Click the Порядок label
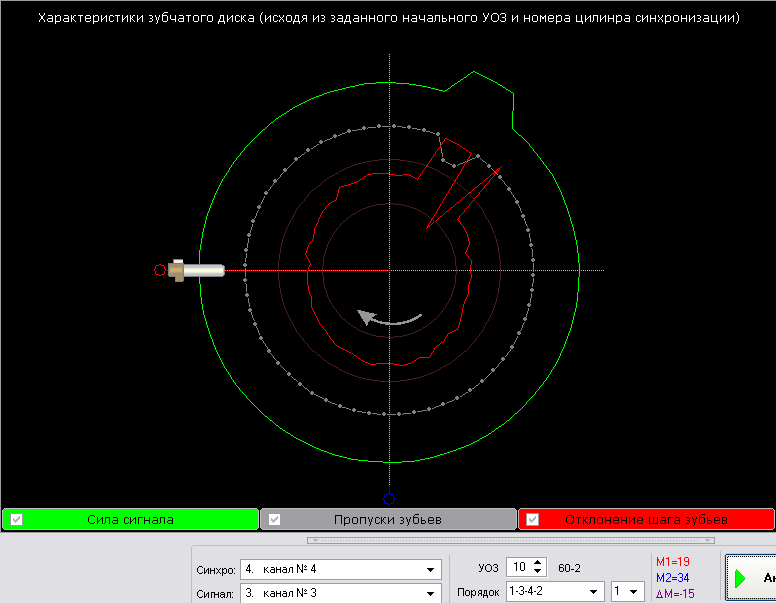Screen dimensions: 776x603 pos(478,593)
